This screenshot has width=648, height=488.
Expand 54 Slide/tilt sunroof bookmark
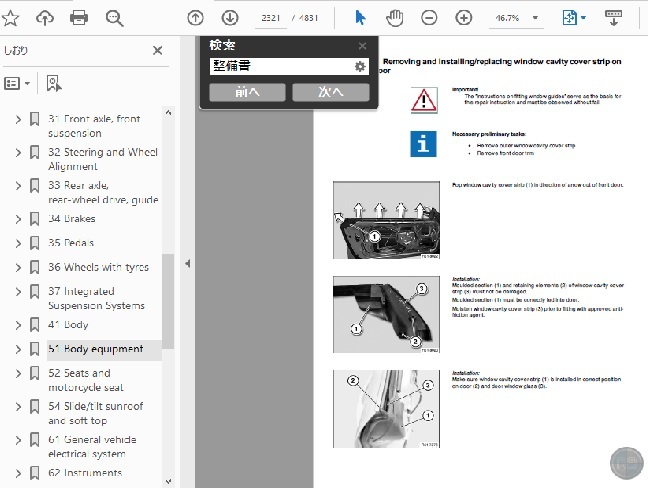click(x=18, y=407)
